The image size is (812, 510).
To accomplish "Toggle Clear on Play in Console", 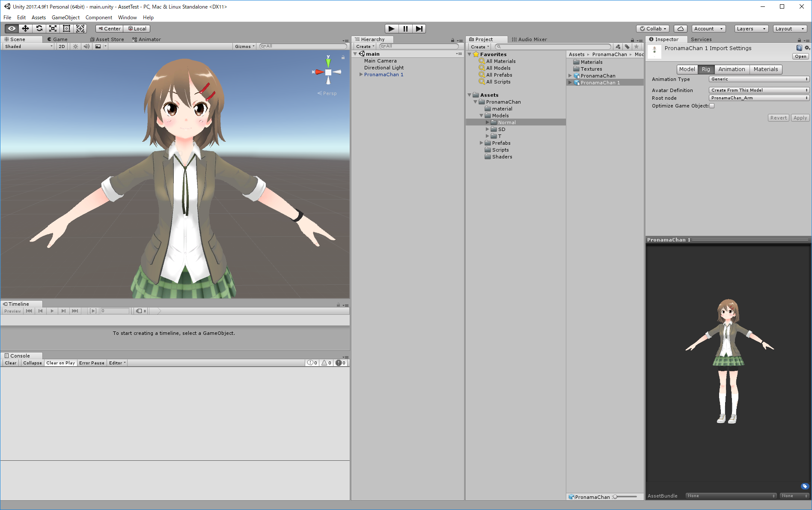I will coord(60,363).
